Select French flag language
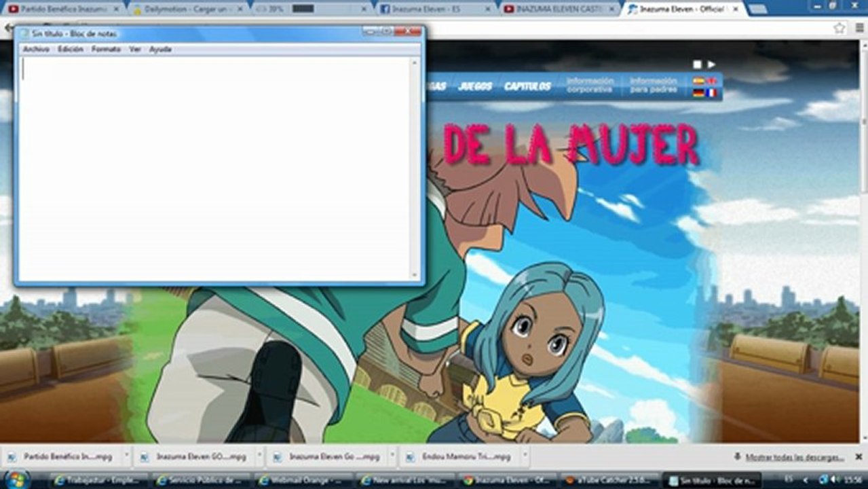868x489 pixels. (x=711, y=93)
